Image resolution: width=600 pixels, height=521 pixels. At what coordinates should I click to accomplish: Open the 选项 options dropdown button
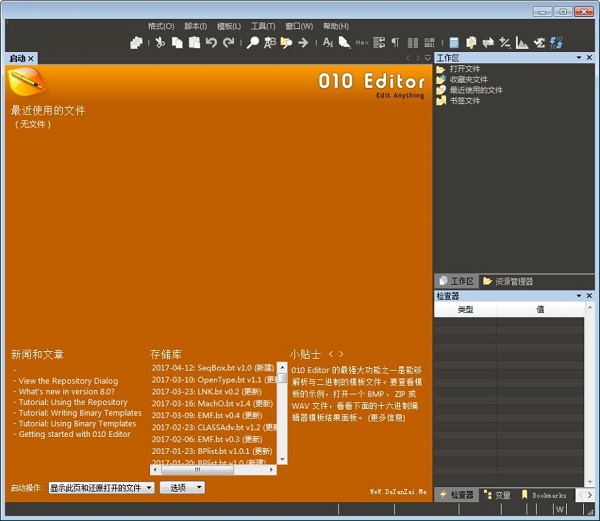pos(181,487)
